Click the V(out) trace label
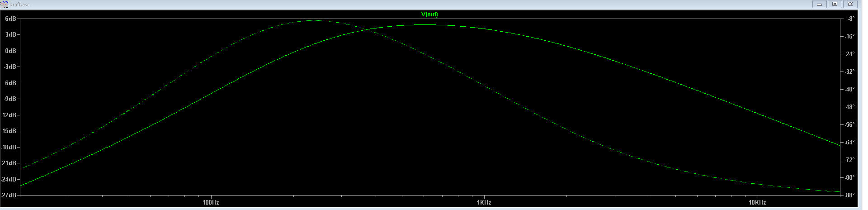The height and width of the screenshot is (210, 868). click(429, 14)
